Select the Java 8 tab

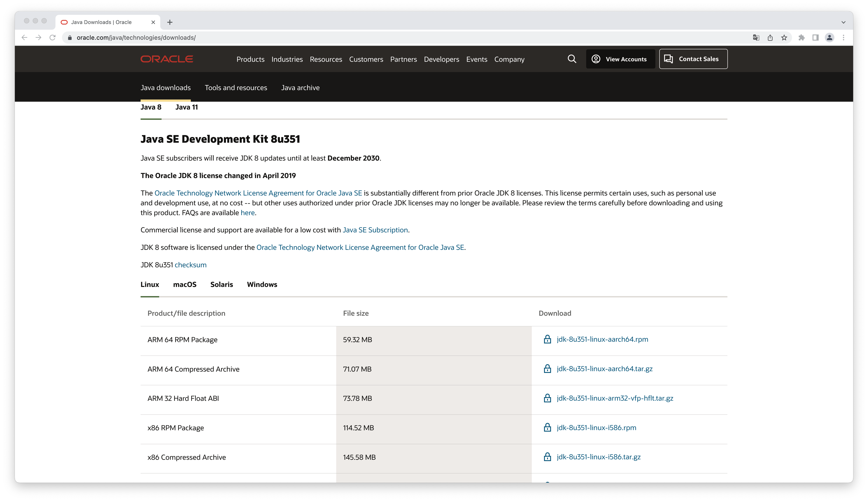coord(151,107)
